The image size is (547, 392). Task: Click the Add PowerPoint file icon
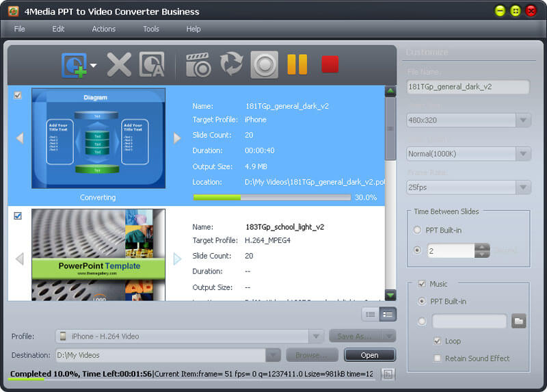74,65
